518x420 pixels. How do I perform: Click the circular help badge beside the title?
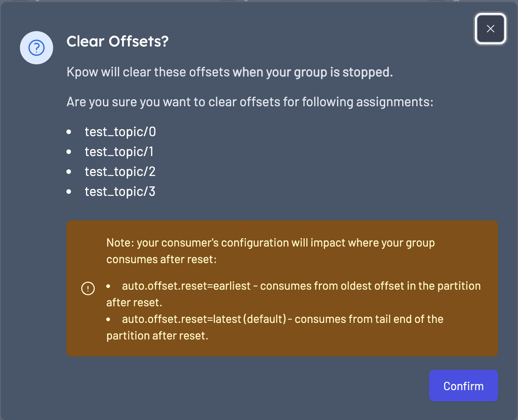coord(37,48)
